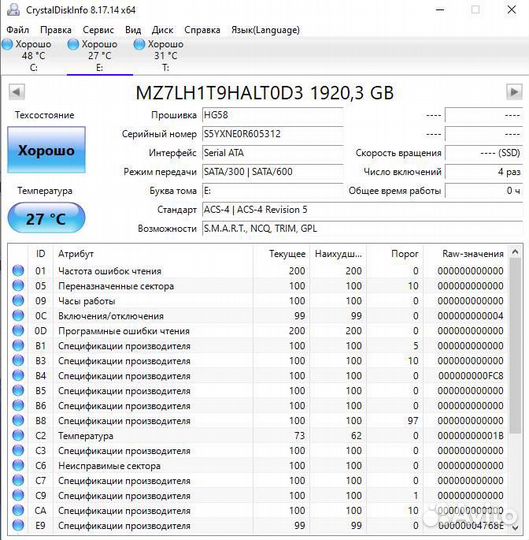Screen dimensions: 529x540
Task: Select the Частота ошибок чтения row
Action: coord(257,271)
